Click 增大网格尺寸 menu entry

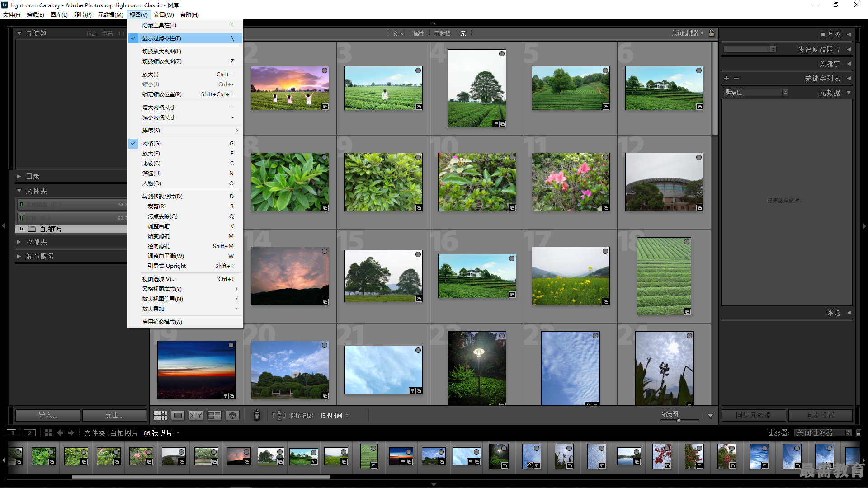[x=185, y=108]
